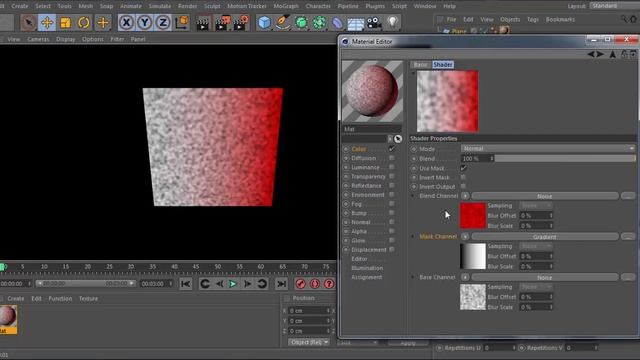Enable the Luminance channel checkbox

(x=392, y=167)
